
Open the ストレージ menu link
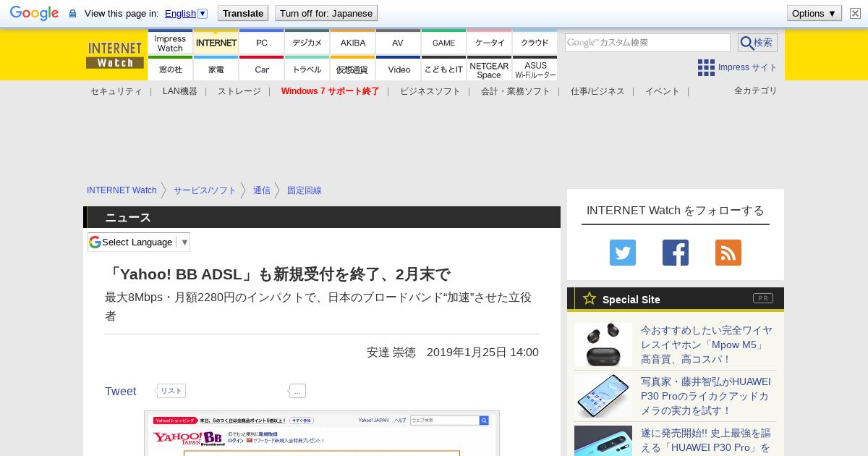[239, 91]
